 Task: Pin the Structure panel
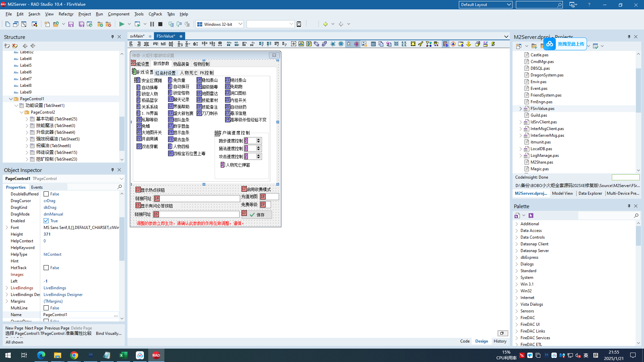pos(112,37)
